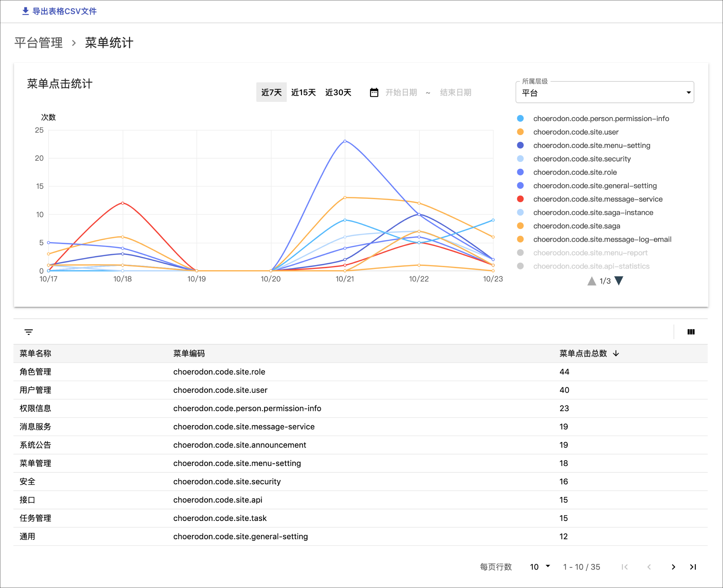Go to the next table page
Image resolution: width=723 pixels, height=588 pixels.
tap(673, 567)
